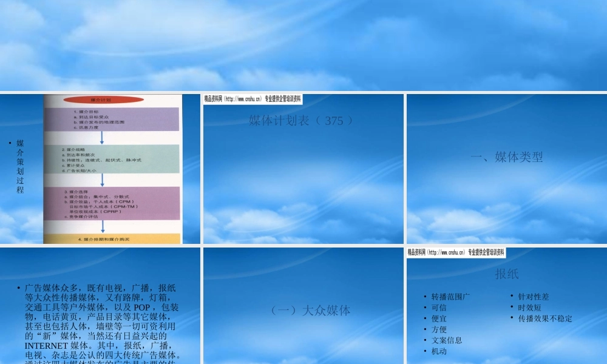
Task: Select the bullet 便宜
Action: click(439, 318)
